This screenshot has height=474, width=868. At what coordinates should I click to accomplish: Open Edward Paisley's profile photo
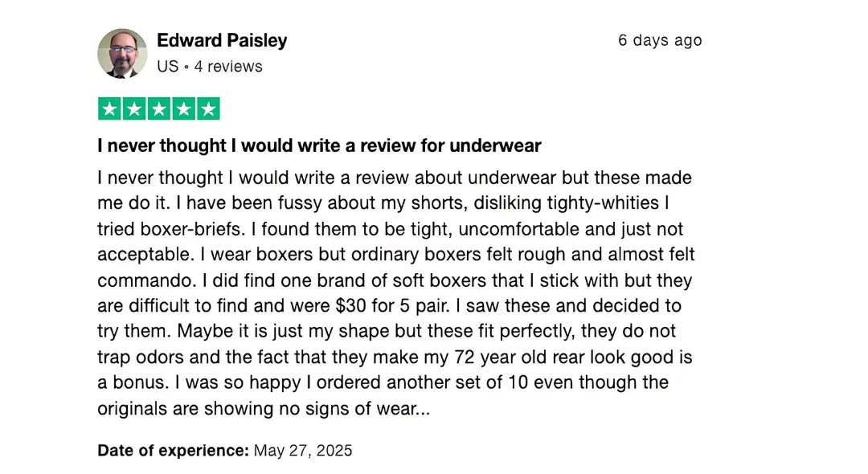tap(122, 53)
